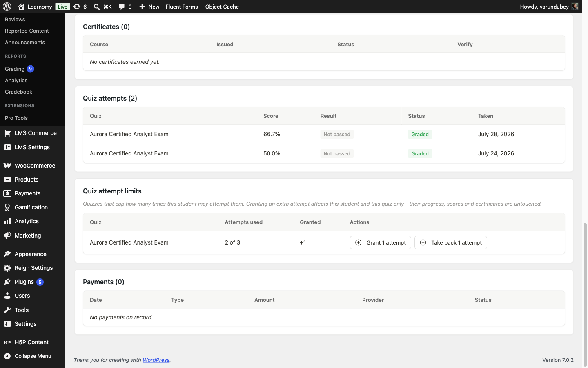Click the Appearance paintbrush icon
Image resolution: width=588 pixels, height=368 pixels.
click(7, 254)
